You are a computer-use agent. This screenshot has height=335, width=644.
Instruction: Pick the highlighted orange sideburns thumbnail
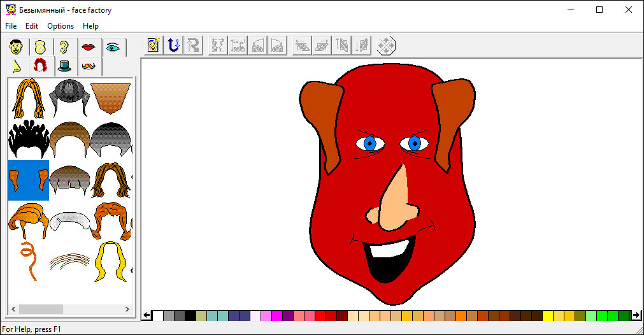tap(28, 180)
